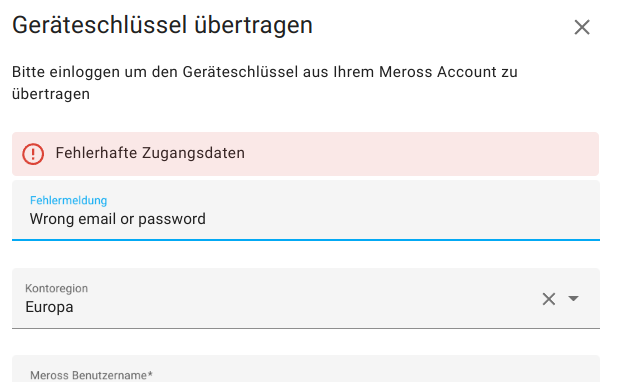Click into the Meross Benutzername field
The width and height of the screenshot is (621, 382).
pos(306,369)
